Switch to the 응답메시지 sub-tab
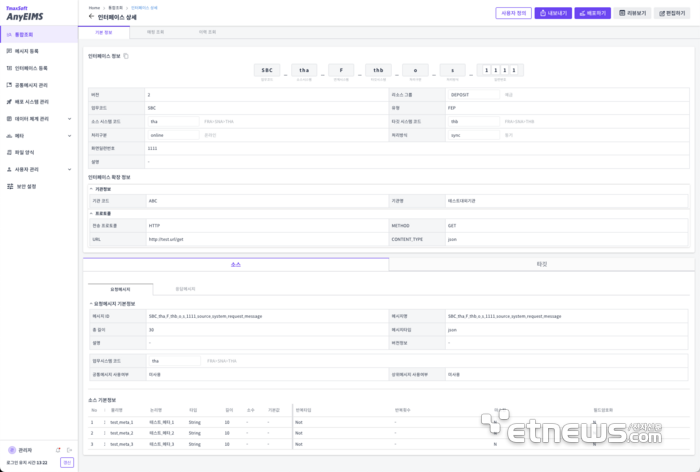Screen dimensions: 700x472 [185, 289]
